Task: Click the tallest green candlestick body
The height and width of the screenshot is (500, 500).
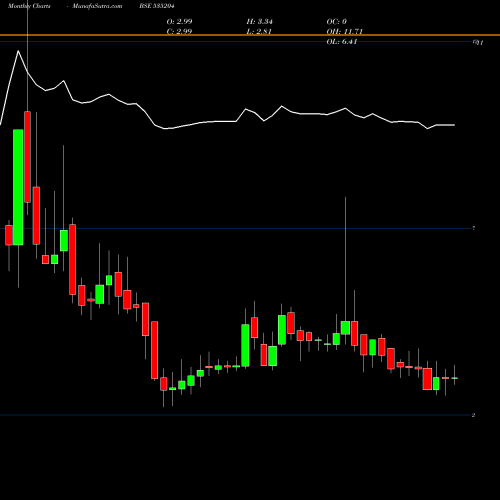Action: (x=18, y=187)
